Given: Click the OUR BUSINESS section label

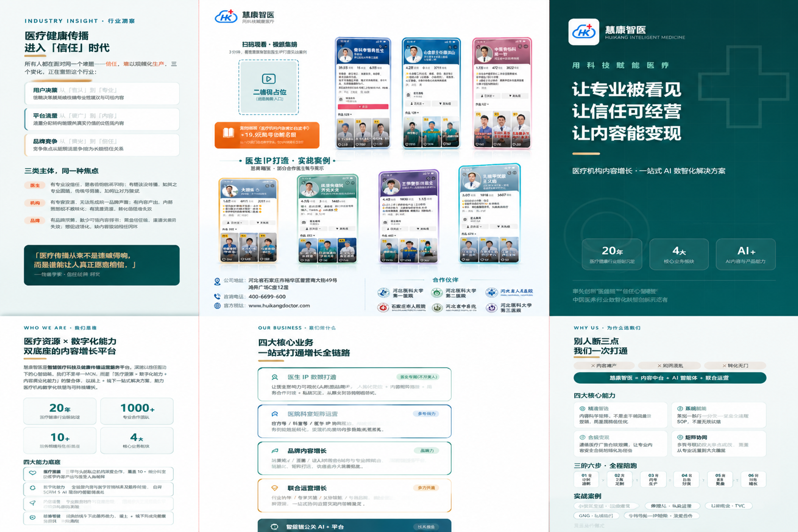Looking at the screenshot, I should click(x=297, y=328).
